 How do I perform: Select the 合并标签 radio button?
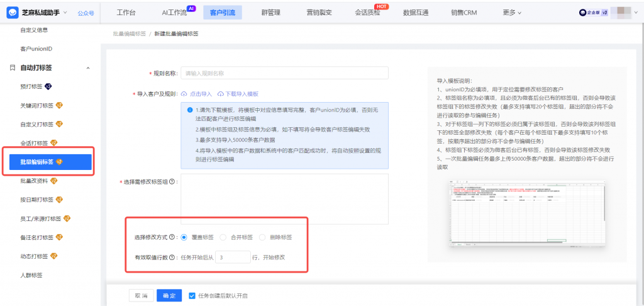tap(223, 237)
